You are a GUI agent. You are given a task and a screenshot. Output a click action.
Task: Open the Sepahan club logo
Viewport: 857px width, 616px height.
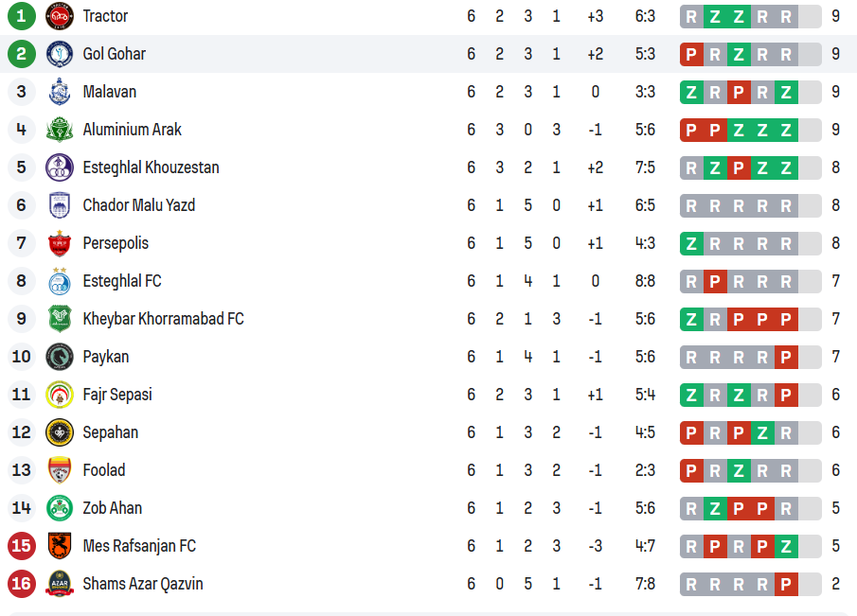60,432
